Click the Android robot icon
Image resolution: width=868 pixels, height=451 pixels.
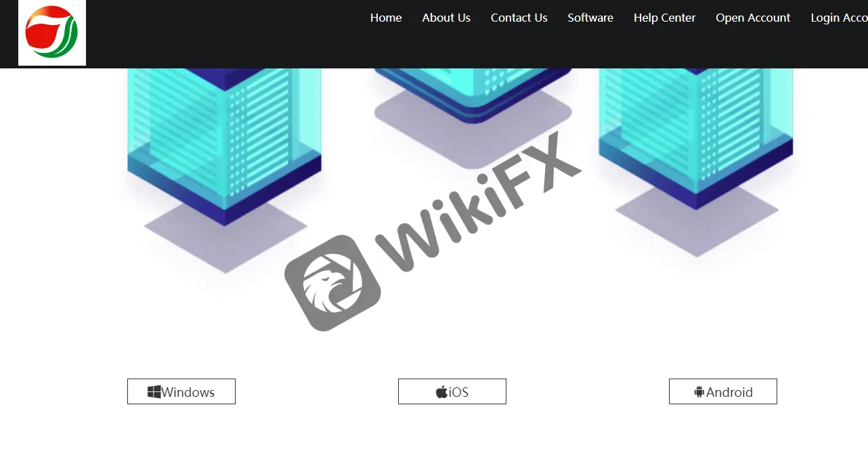[x=699, y=391]
